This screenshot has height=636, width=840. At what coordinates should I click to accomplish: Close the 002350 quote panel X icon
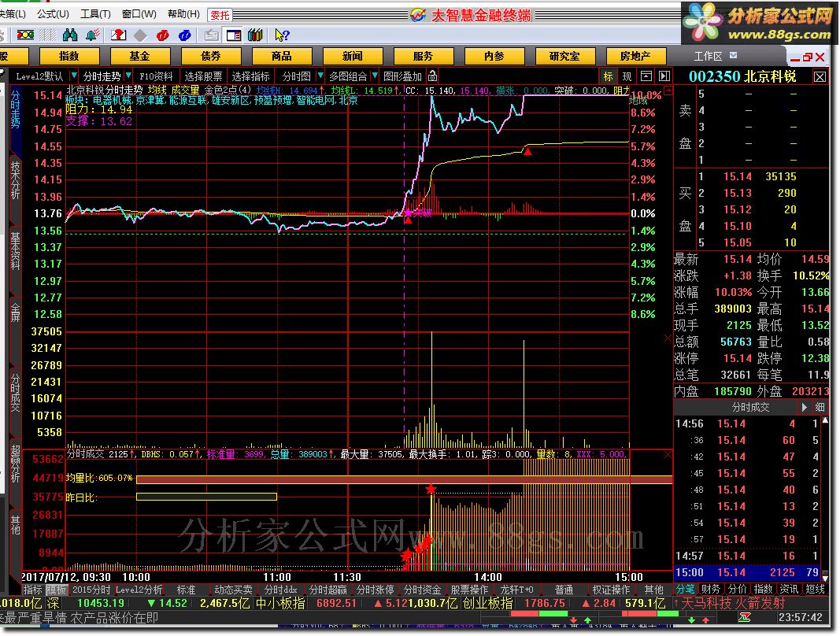(820, 76)
